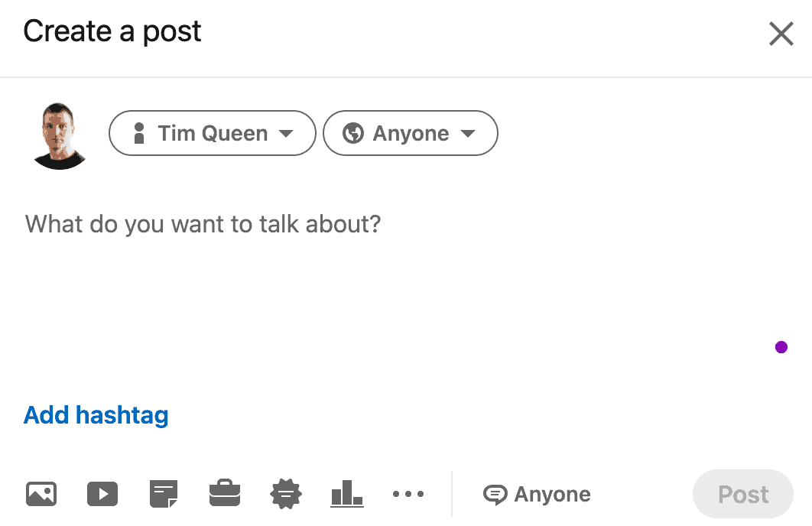Image resolution: width=812 pixels, height=526 pixels.
Task: Click the purple dot indicator
Action: coord(781,347)
